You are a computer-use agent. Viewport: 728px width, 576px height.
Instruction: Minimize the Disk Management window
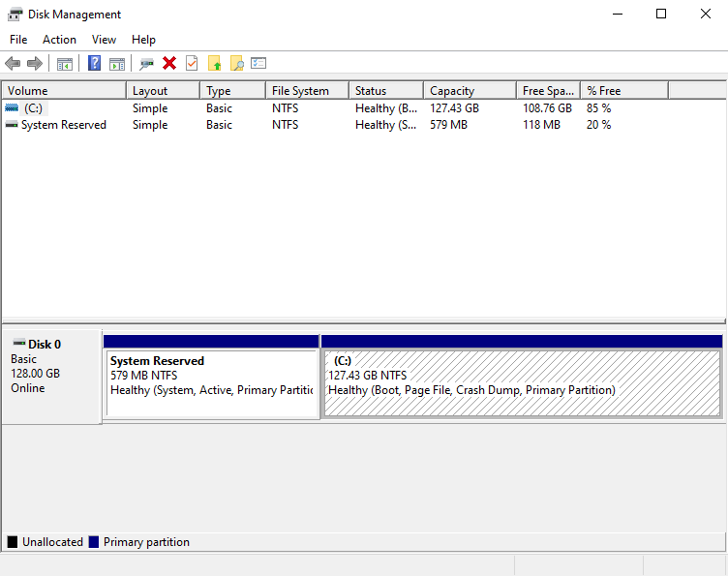pyautogui.click(x=618, y=14)
